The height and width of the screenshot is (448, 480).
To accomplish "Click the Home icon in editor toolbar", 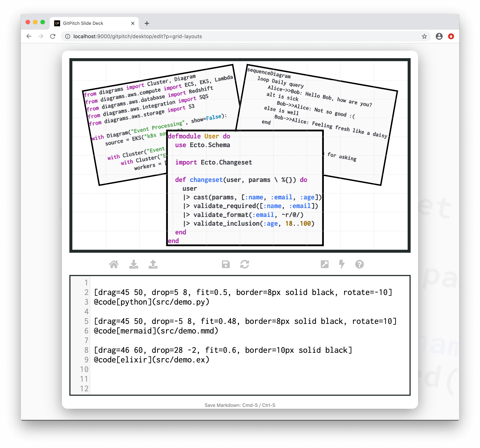I will pos(114,264).
